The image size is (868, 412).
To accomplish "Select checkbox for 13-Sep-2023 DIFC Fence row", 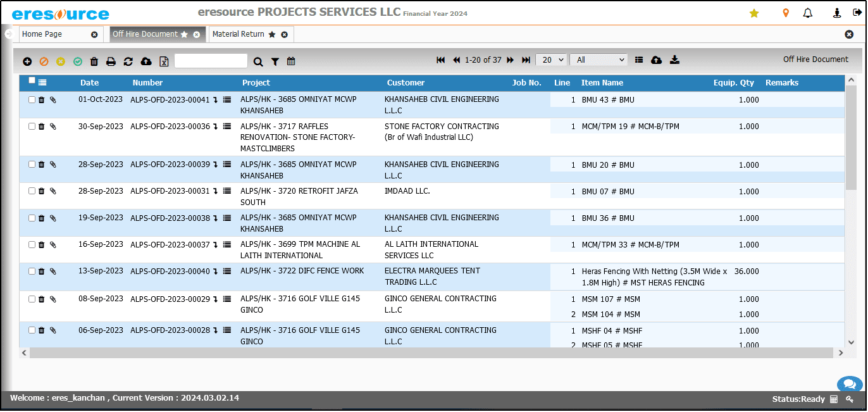I will pos(32,272).
